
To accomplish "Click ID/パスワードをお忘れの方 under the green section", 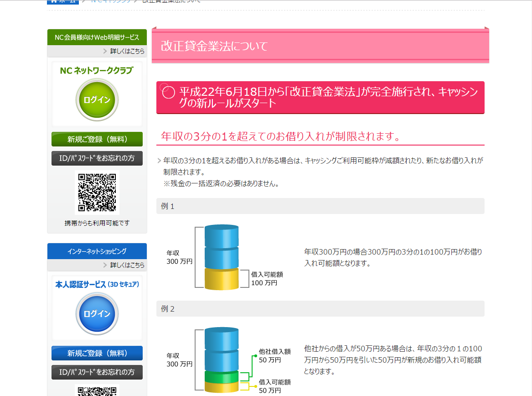I will [97, 158].
